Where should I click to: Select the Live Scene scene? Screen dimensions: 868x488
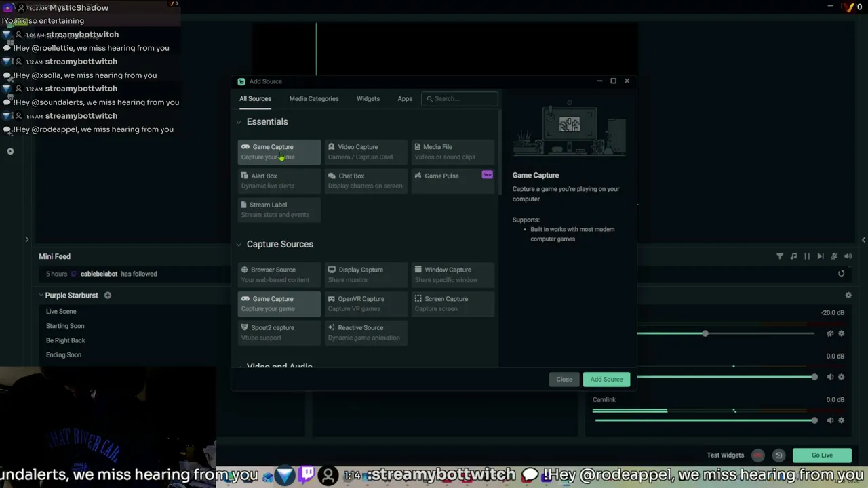pyautogui.click(x=61, y=312)
